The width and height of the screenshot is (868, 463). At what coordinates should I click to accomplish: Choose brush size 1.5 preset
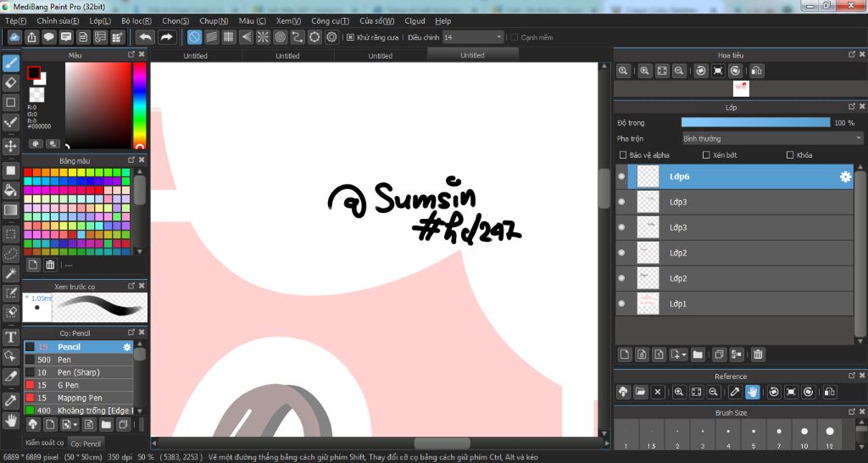click(x=652, y=435)
